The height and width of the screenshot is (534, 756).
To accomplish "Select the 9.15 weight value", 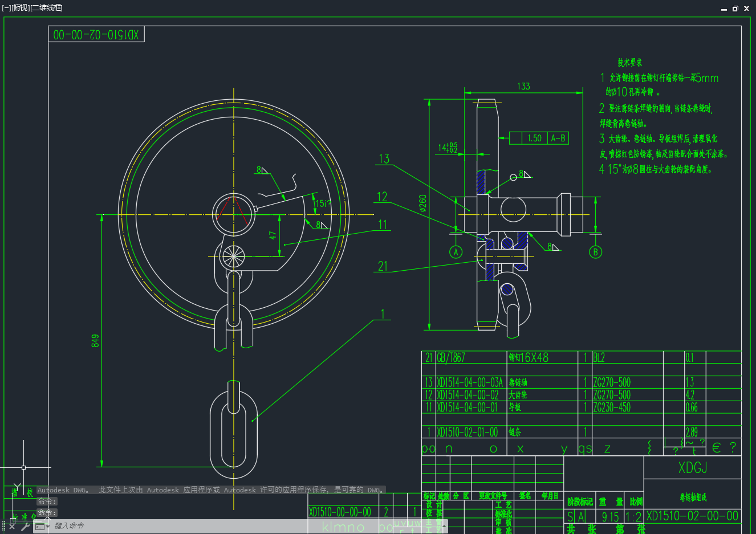I will [x=610, y=517].
